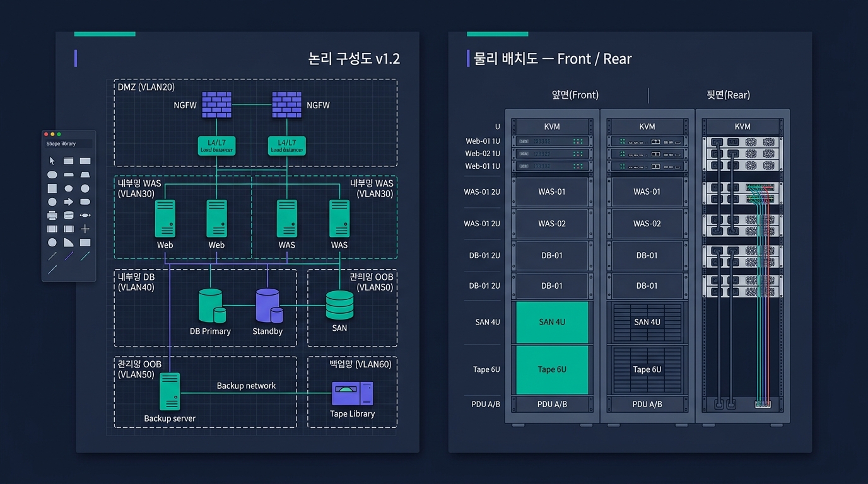Click the green Tape 6U front block

tap(552, 369)
